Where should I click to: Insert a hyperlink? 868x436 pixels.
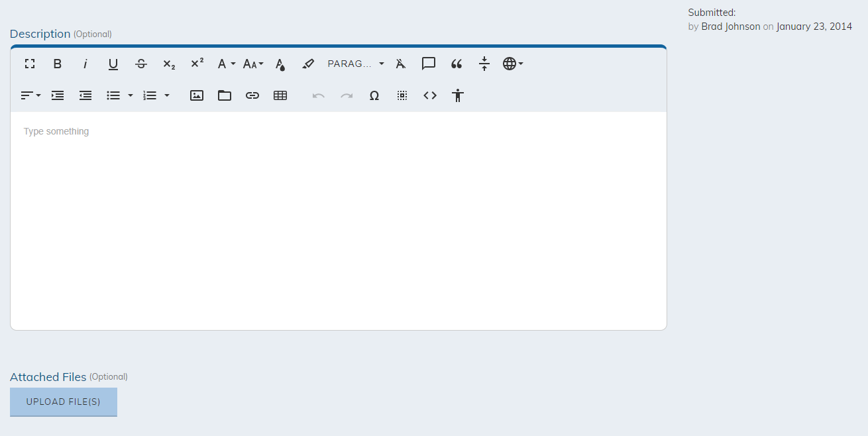252,95
